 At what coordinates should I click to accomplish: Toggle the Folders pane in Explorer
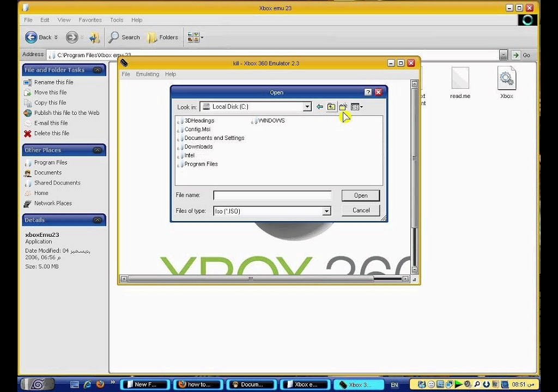point(162,37)
